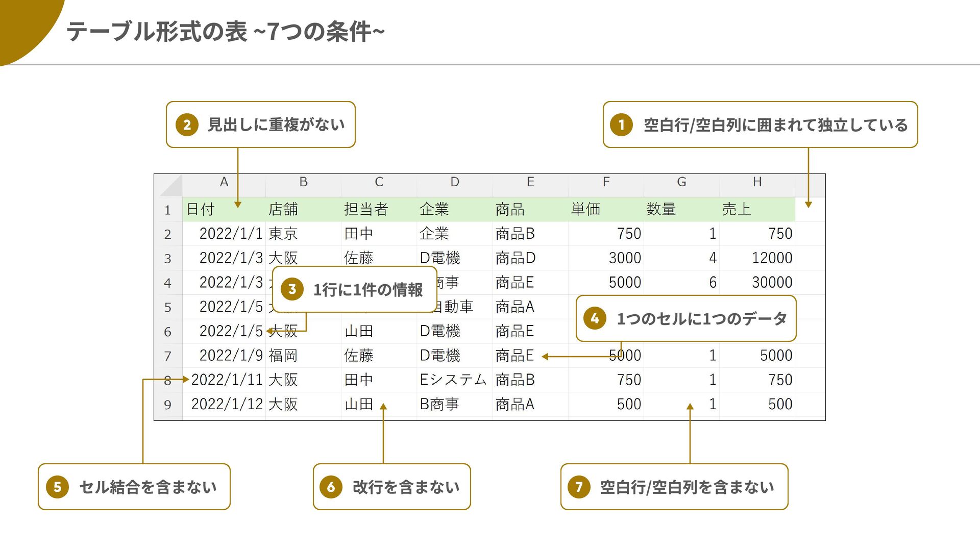Click the 店舗 heading cell
This screenshot has width=980, height=551.
[303, 209]
